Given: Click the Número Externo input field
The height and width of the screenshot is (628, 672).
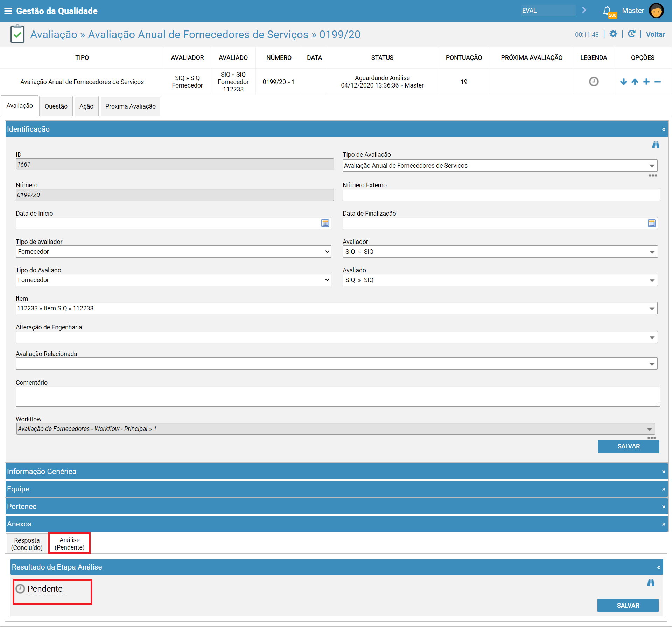Looking at the screenshot, I should [501, 195].
